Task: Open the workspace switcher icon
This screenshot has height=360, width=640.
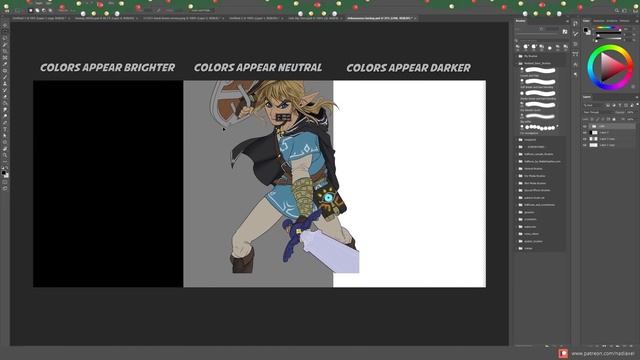Action: tap(624, 11)
